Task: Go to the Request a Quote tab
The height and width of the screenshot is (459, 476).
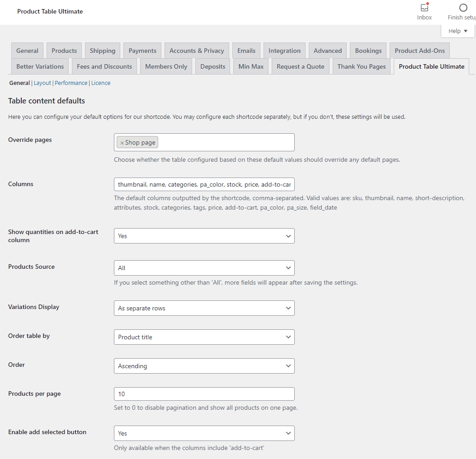Action: coord(301,66)
